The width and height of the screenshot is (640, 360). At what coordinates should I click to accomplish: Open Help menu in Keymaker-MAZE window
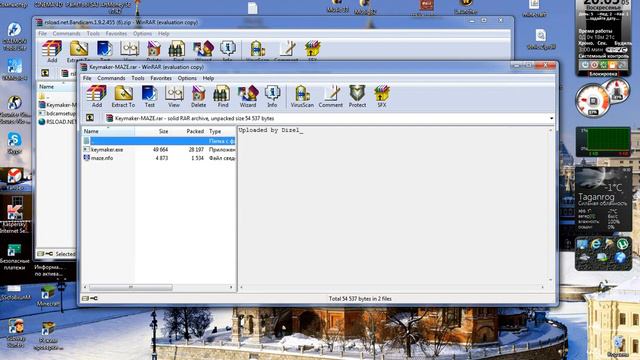pos(208,78)
